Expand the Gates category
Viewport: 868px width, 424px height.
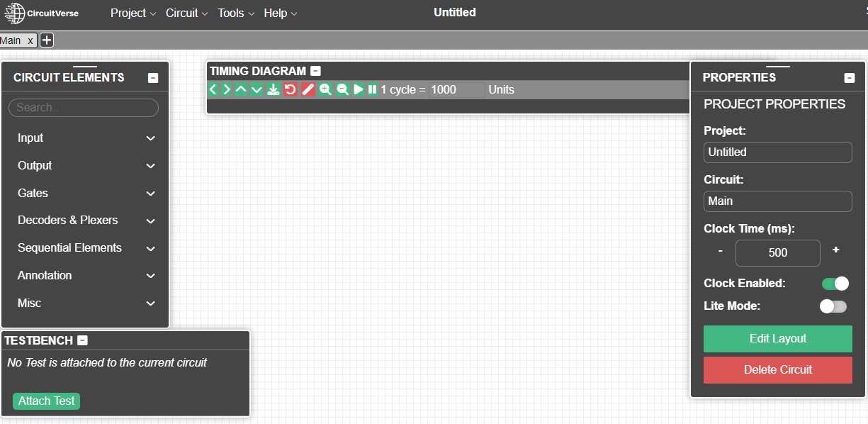[86, 193]
